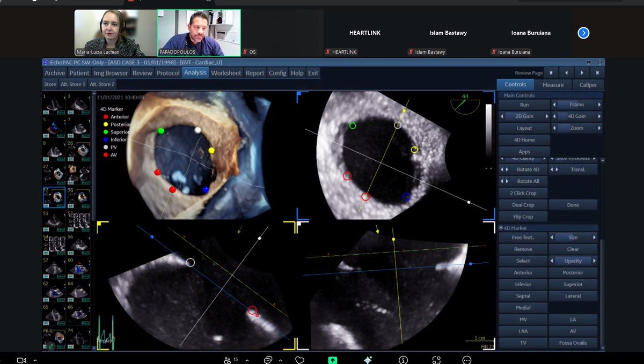Open AI companion sparkle icon
The image size is (644, 364).
point(368,360)
